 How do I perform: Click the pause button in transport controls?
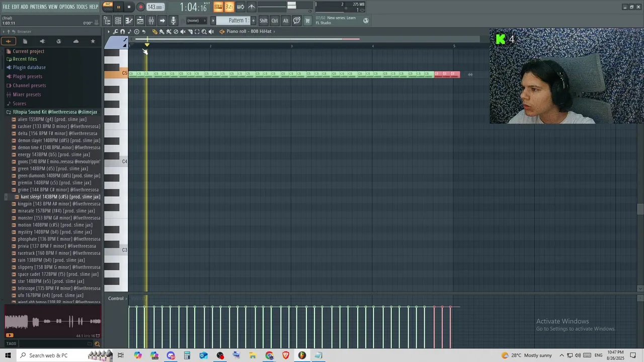pos(118,7)
